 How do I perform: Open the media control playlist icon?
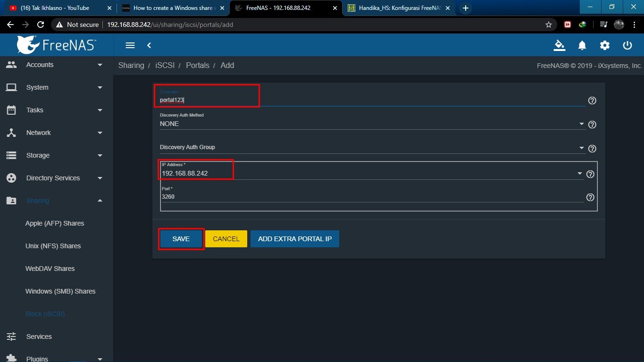point(603,25)
